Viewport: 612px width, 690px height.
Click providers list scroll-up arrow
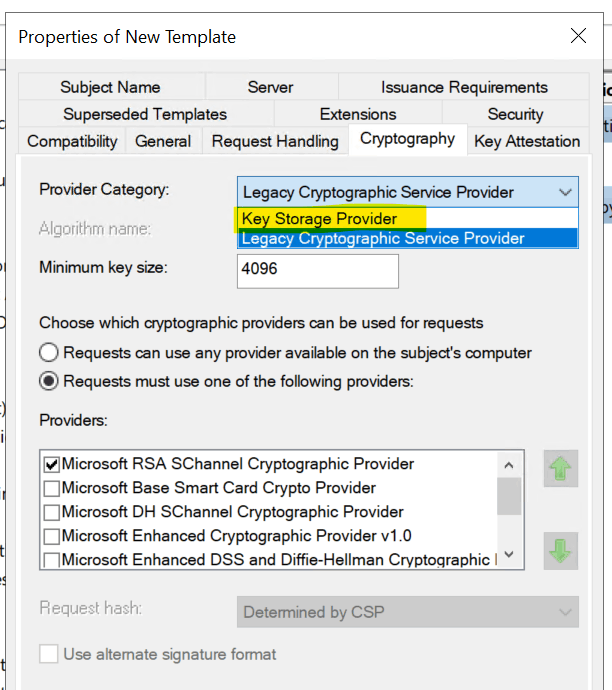pyautogui.click(x=509, y=465)
